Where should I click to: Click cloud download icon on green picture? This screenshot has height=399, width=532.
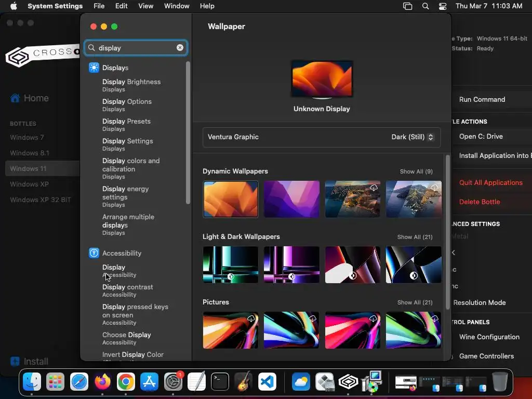pos(435,318)
